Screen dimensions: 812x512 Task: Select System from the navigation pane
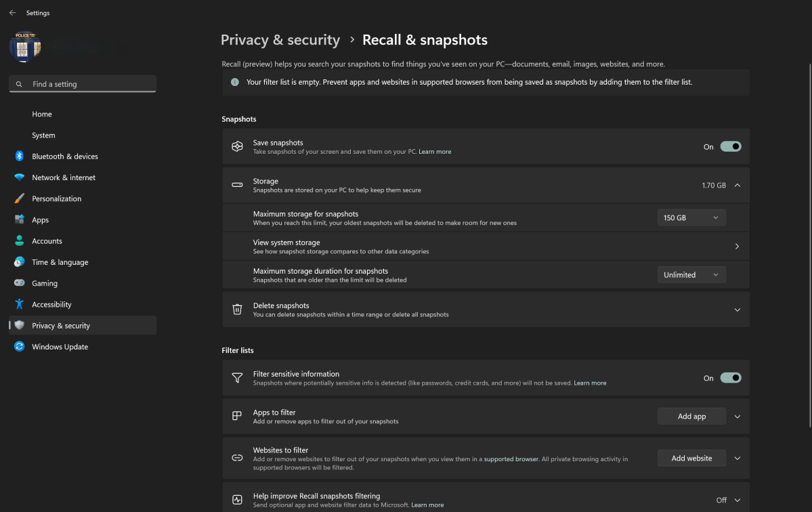point(43,135)
